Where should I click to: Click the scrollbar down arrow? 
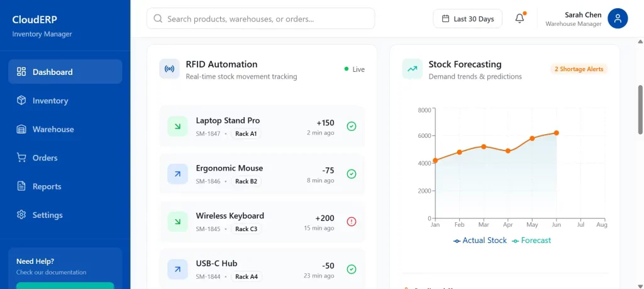[640, 285]
